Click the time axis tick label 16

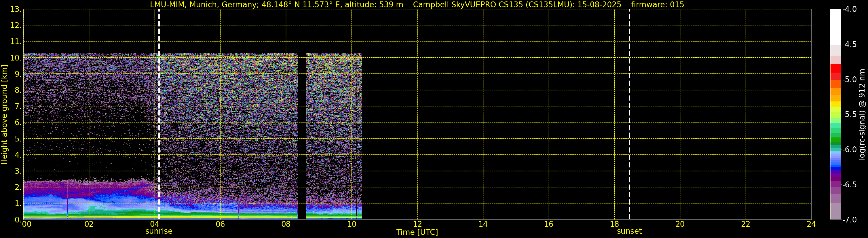pyautogui.click(x=549, y=224)
